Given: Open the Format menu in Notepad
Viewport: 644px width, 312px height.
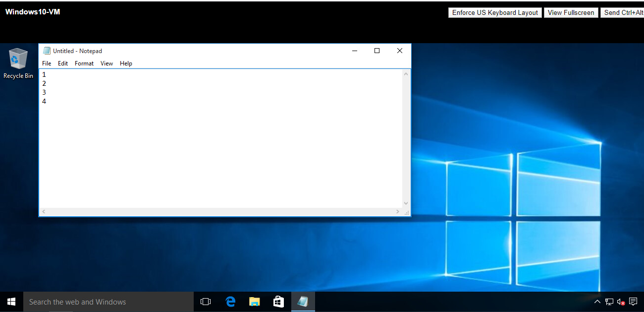Looking at the screenshot, I should coord(84,63).
